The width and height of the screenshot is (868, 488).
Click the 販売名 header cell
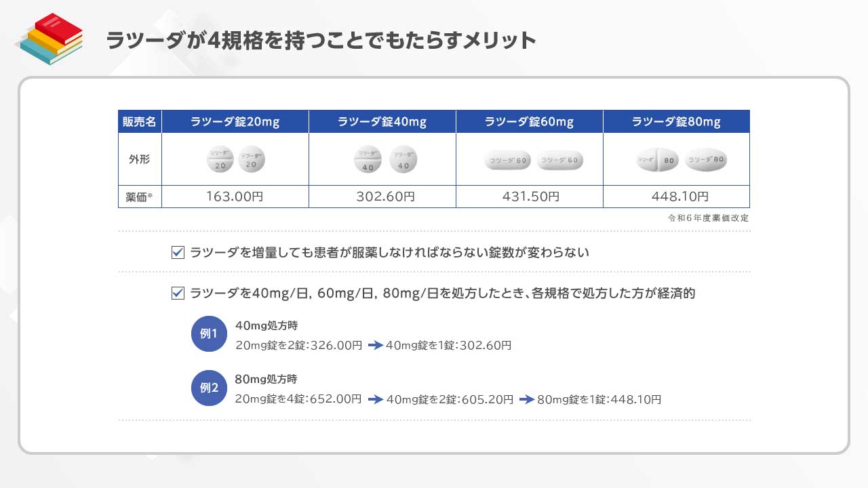click(140, 122)
